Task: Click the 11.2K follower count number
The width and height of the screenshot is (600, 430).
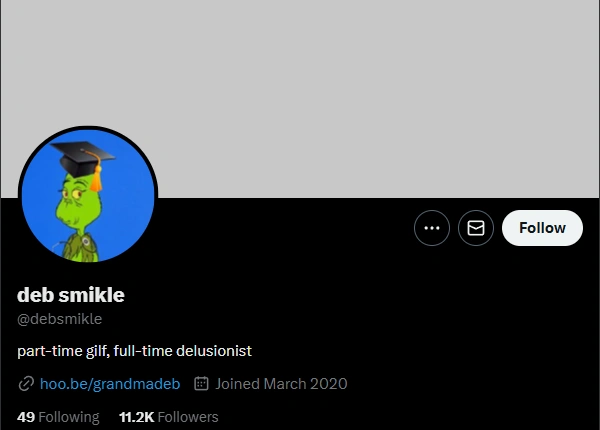Action: (137, 417)
